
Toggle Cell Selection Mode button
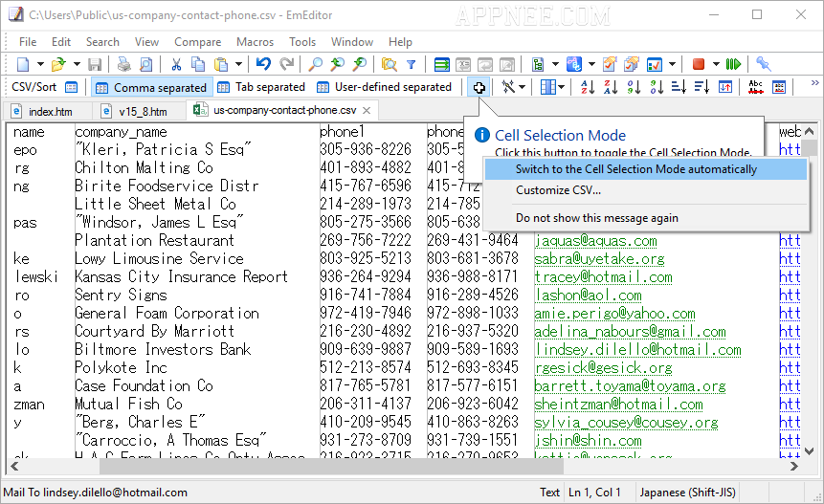click(479, 87)
